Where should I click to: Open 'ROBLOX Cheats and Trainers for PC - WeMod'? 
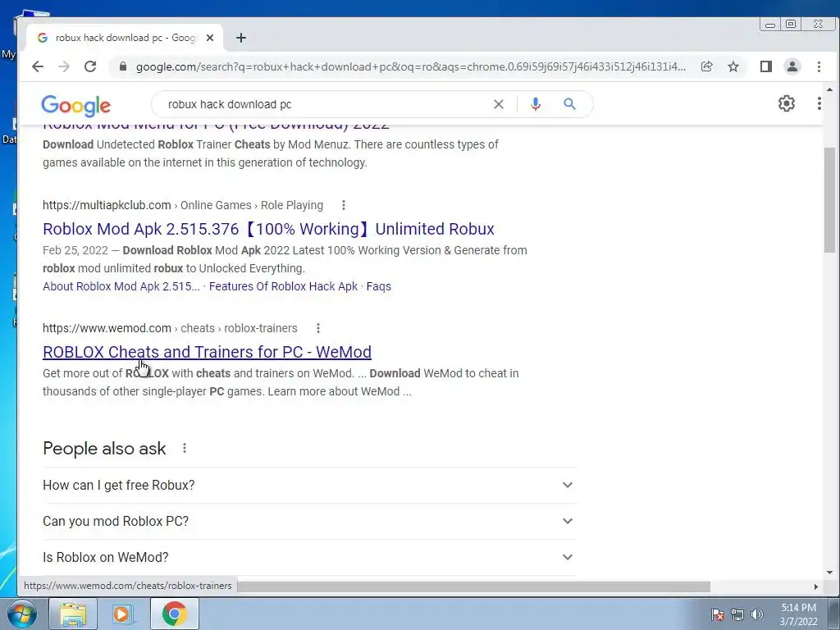207,352
